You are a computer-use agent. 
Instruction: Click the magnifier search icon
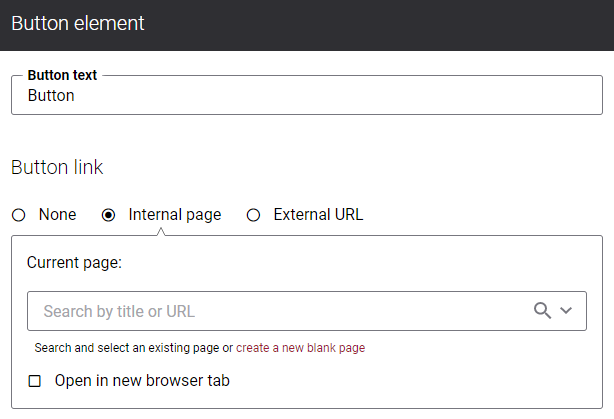point(542,311)
